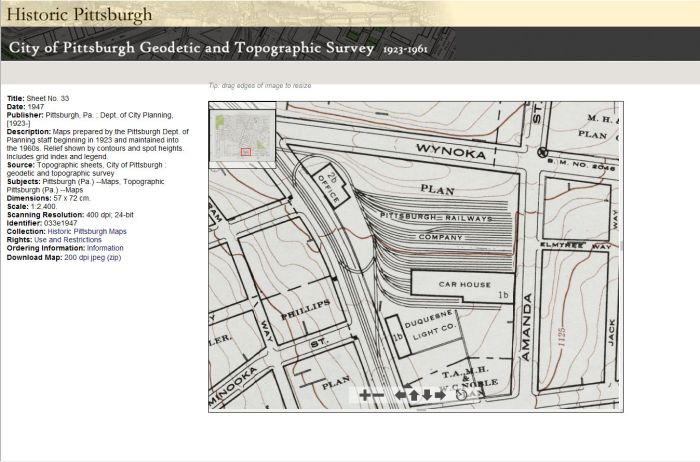Click the dimensions '57 x 72 cm.' text
The height and width of the screenshot is (462, 700).
click(72, 198)
